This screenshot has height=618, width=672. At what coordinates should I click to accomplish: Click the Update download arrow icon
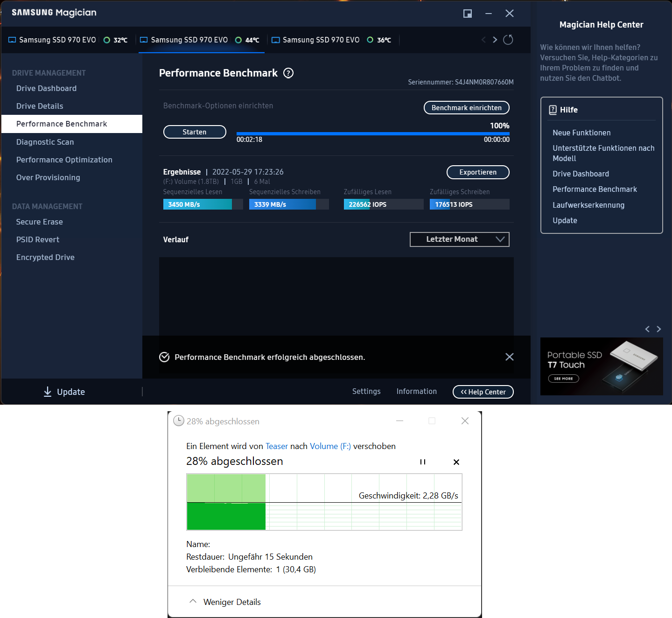(48, 392)
